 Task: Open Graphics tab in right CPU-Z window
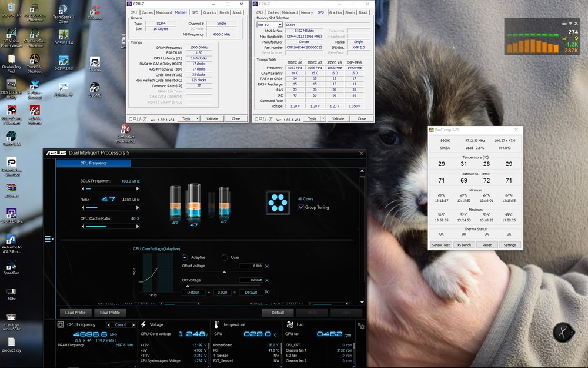pos(335,12)
